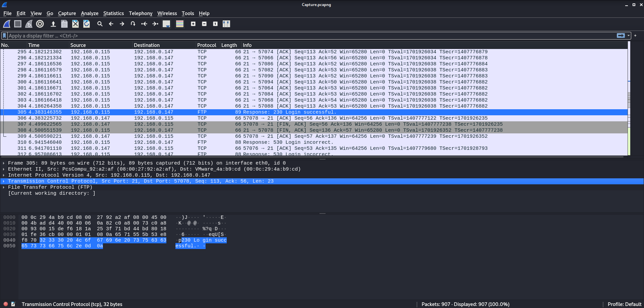
Task: Reload this capture file
Action: 87,24
